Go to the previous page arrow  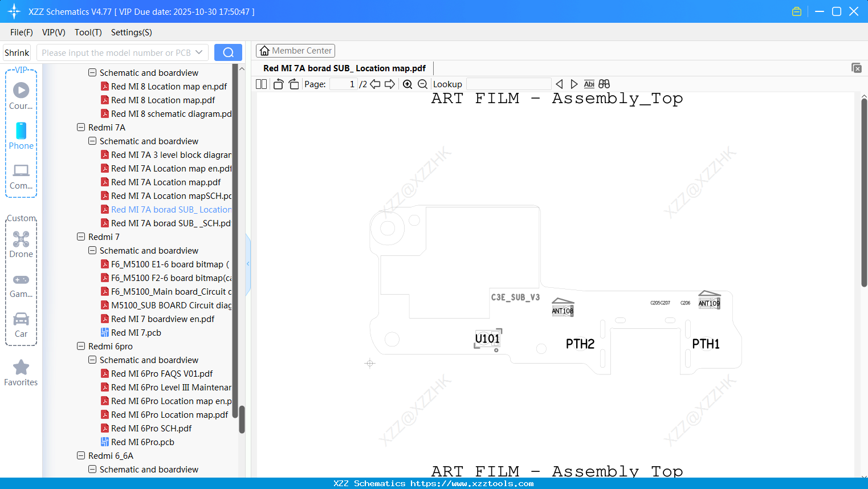(x=375, y=84)
